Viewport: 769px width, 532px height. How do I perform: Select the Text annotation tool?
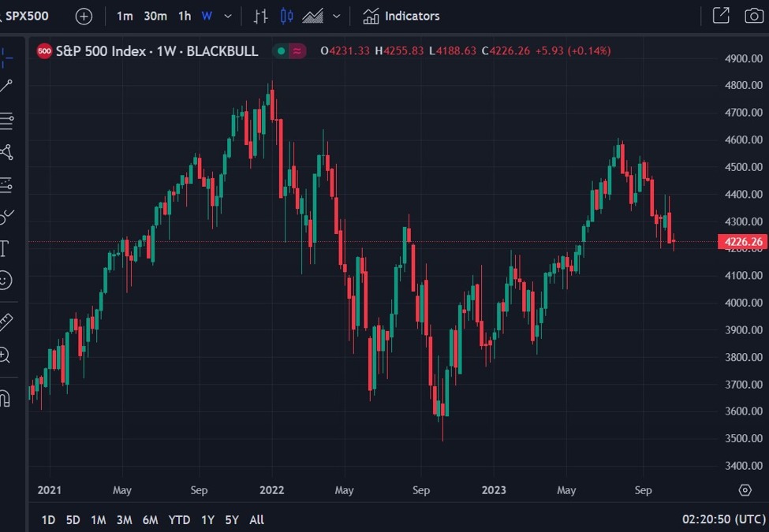click(x=7, y=248)
